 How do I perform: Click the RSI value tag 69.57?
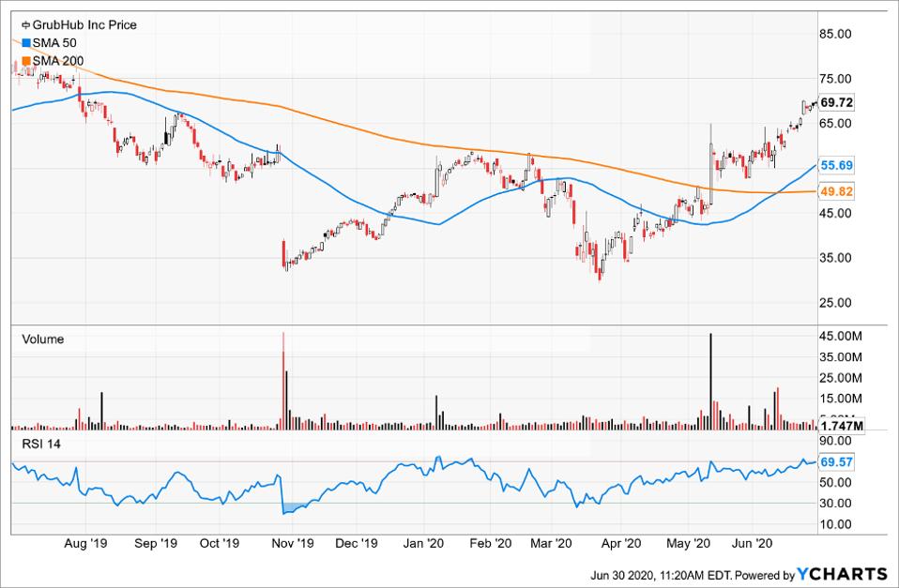pos(836,462)
